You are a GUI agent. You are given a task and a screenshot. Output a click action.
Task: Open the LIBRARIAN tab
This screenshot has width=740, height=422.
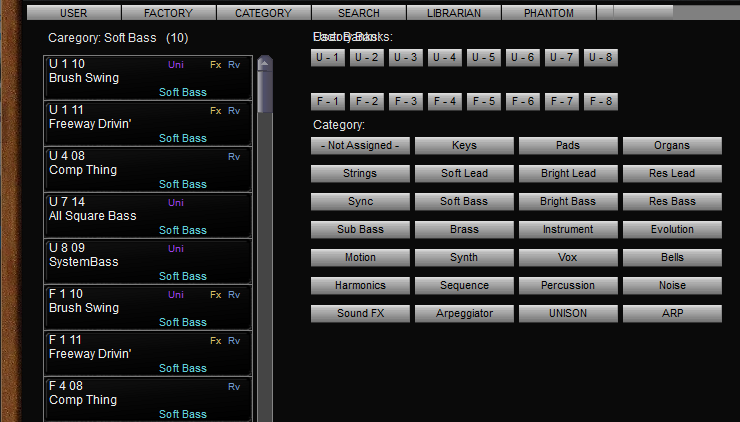pos(454,13)
